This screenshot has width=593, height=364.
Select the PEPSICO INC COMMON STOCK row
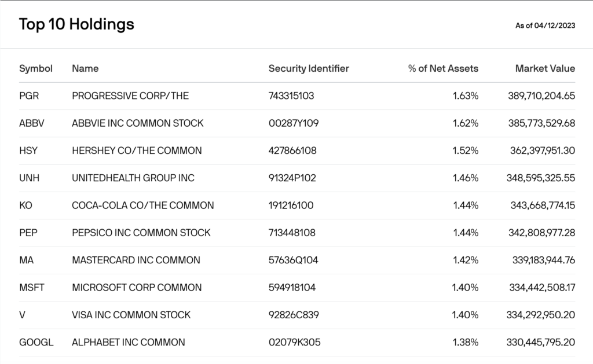tap(141, 233)
